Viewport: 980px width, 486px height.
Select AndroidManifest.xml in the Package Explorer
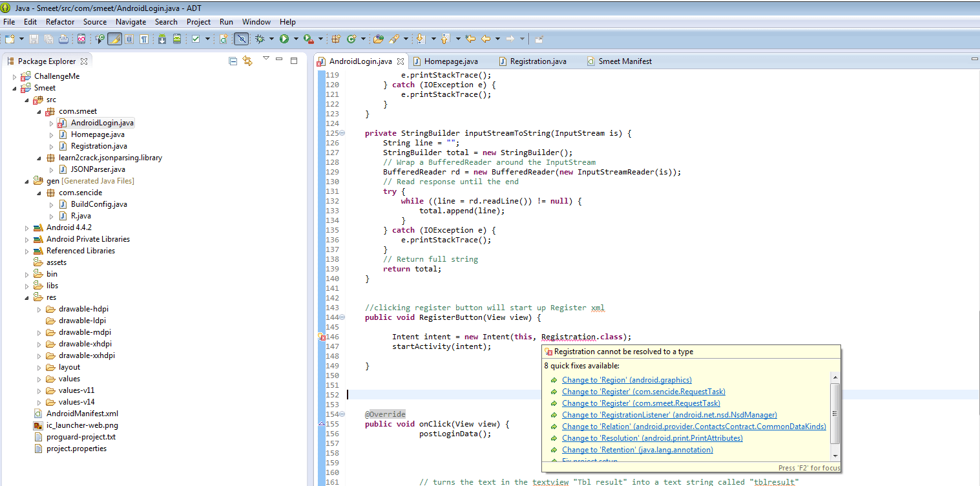click(x=82, y=414)
